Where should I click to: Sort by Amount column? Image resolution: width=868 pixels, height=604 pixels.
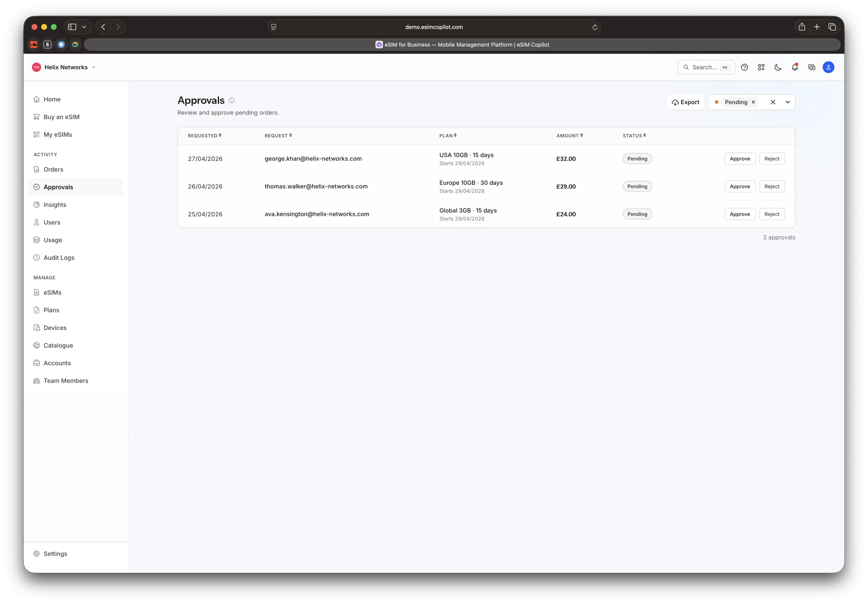coord(569,136)
